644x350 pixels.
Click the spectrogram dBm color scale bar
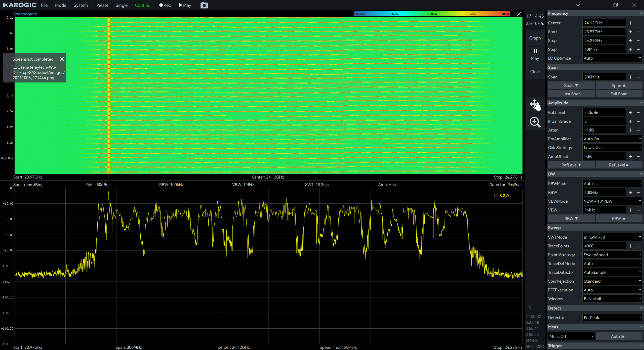(x=432, y=14)
